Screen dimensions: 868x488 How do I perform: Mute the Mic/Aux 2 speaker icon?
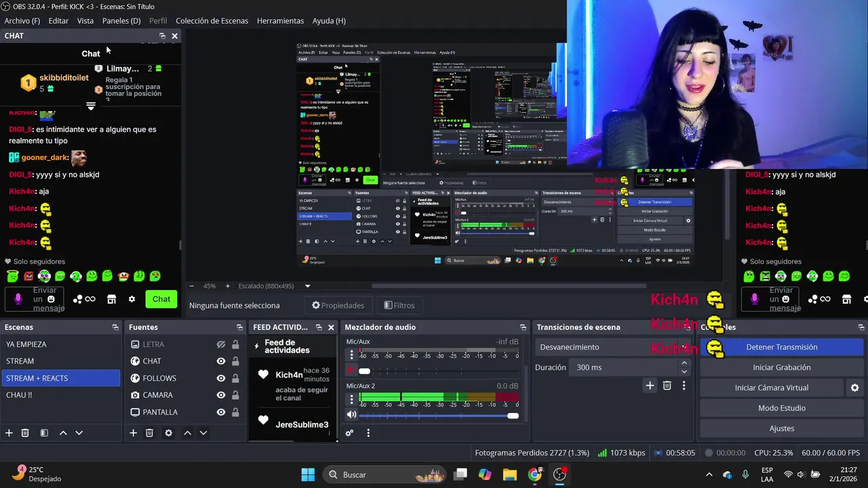pos(351,415)
